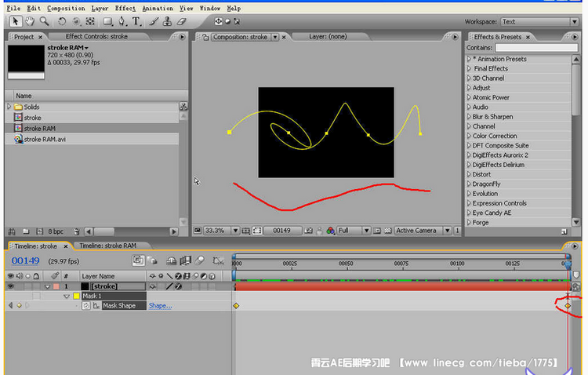This screenshot has width=588, height=375.
Task: Select the first Mask Shape keyframe diamond
Action: point(236,306)
